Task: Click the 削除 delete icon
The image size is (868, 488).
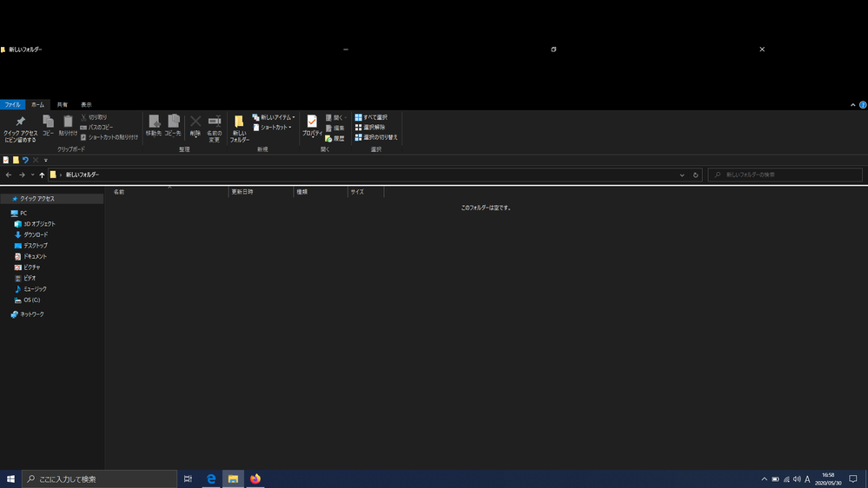Action: [195, 126]
